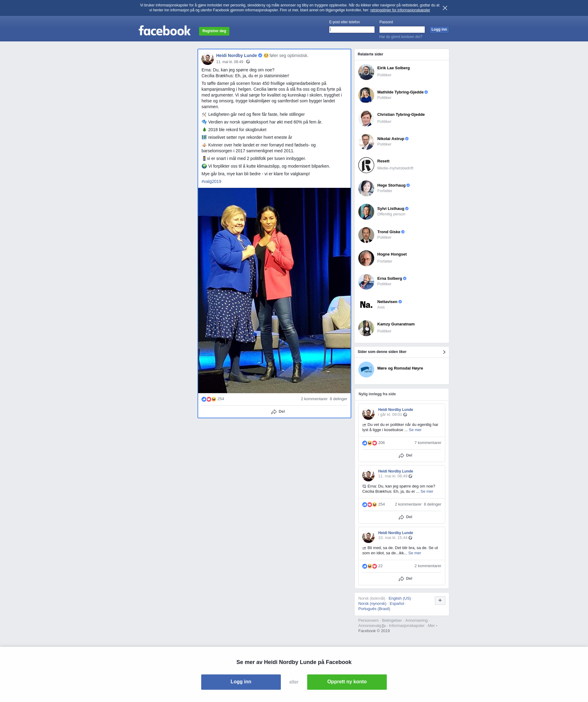Open retningslinjer for informasjonskapsler link
This screenshot has width=588, height=702.
(400, 10)
